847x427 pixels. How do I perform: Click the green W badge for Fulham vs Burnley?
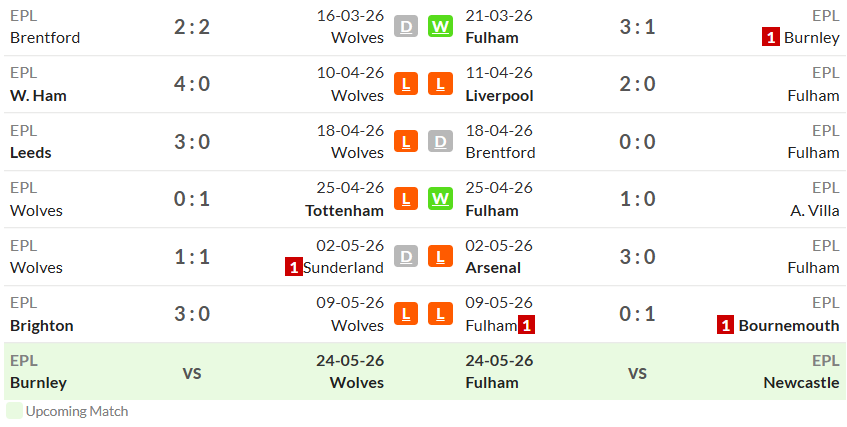point(440,26)
